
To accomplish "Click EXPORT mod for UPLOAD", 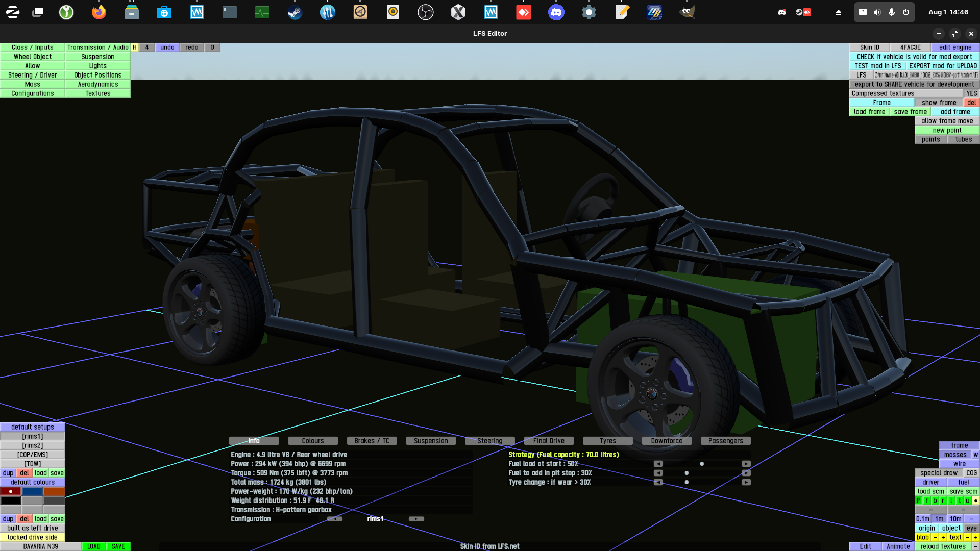I will point(943,66).
